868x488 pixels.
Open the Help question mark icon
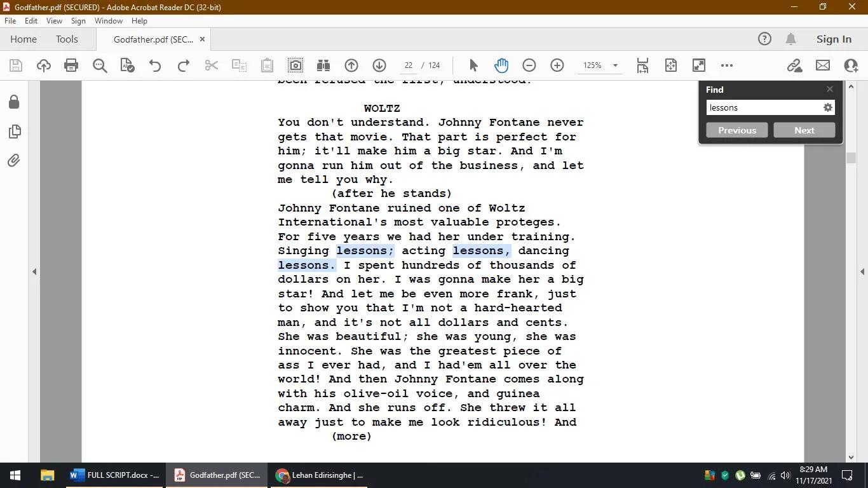click(x=764, y=39)
